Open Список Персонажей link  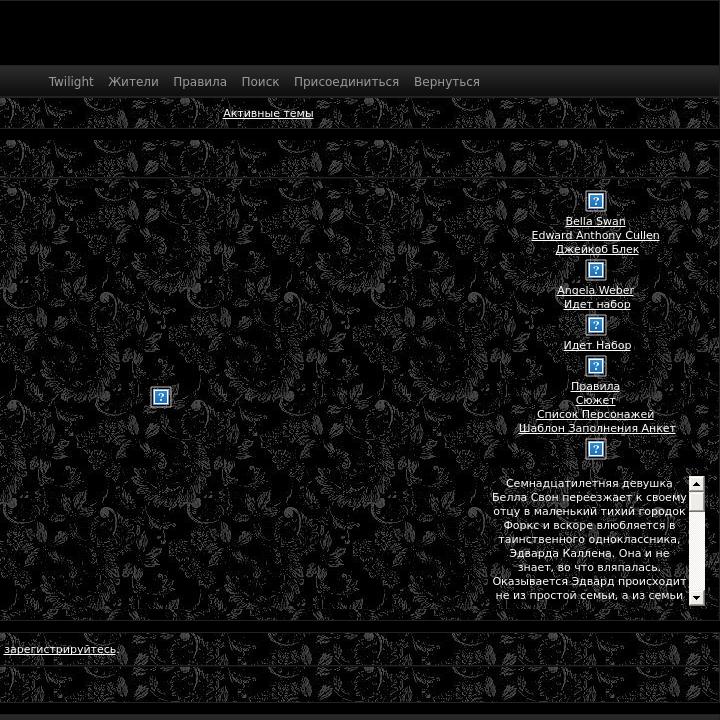pyautogui.click(x=595, y=414)
